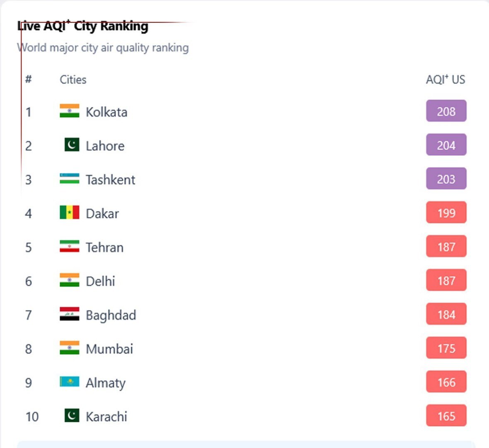
Task: Open the Kolkata city link
Action: pos(107,112)
